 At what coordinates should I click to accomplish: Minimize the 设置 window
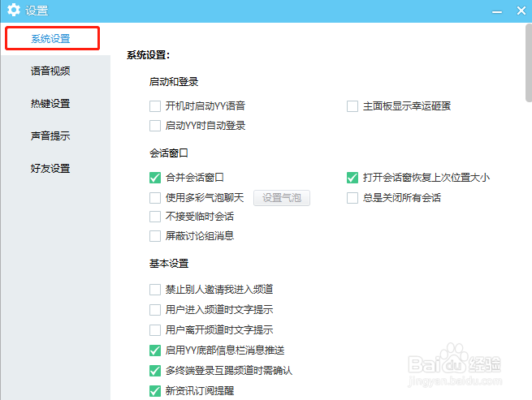point(497,12)
